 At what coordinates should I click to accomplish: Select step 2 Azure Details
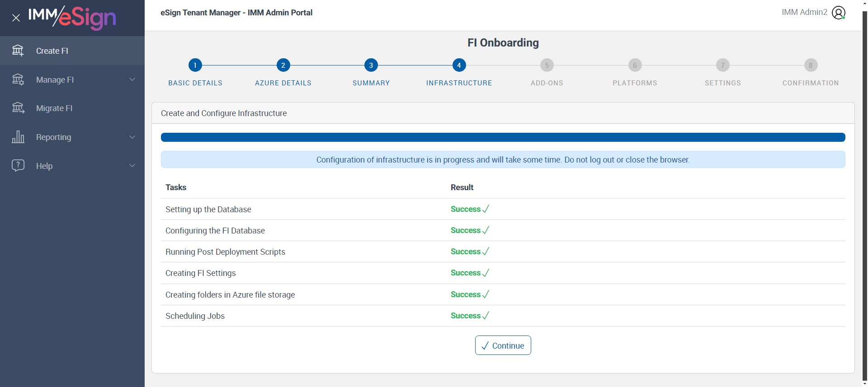pyautogui.click(x=283, y=65)
